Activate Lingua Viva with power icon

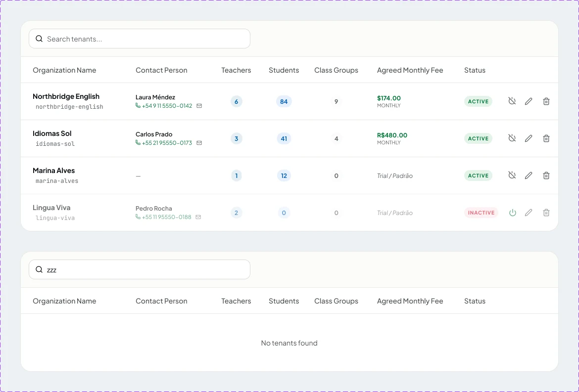(512, 213)
